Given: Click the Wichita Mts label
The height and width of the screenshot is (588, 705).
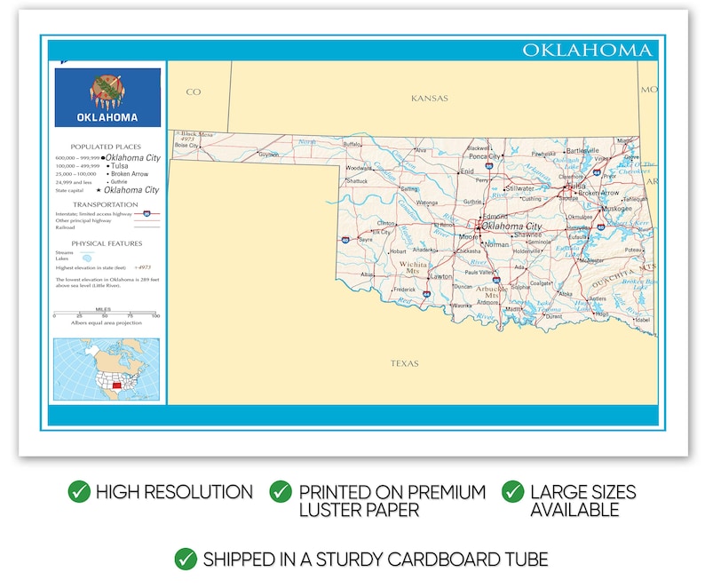Looking at the screenshot, I should tap(413, 267).
